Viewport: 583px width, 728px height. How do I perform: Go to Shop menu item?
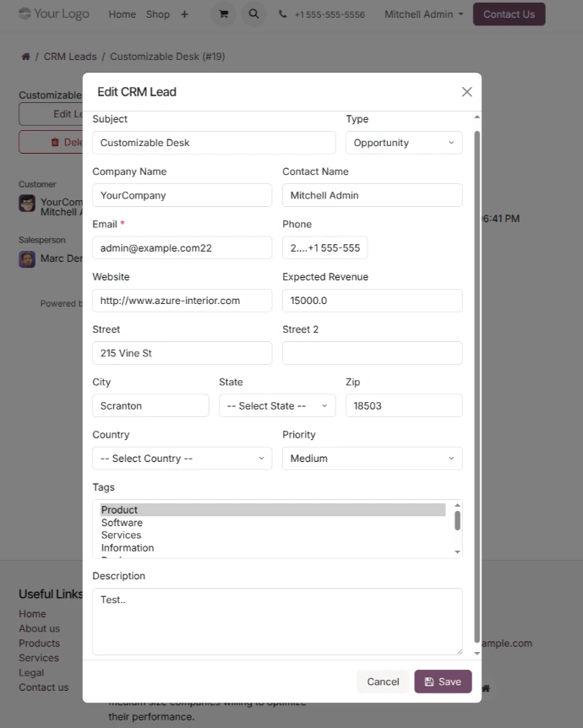[157, 14]
